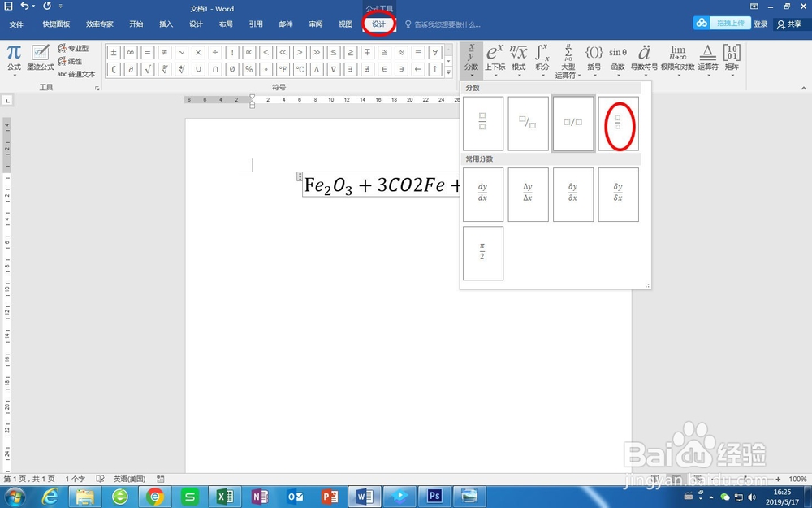Click the 登录 sign-in button
The width and height of the screenshot is (812, 508).
pos(760,24)
